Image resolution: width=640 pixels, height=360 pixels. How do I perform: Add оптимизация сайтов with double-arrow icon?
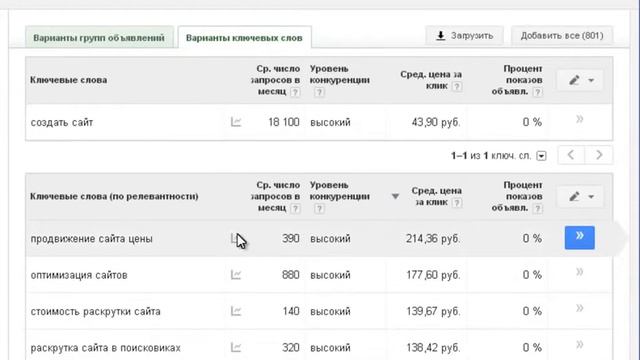tap(580, 272)
